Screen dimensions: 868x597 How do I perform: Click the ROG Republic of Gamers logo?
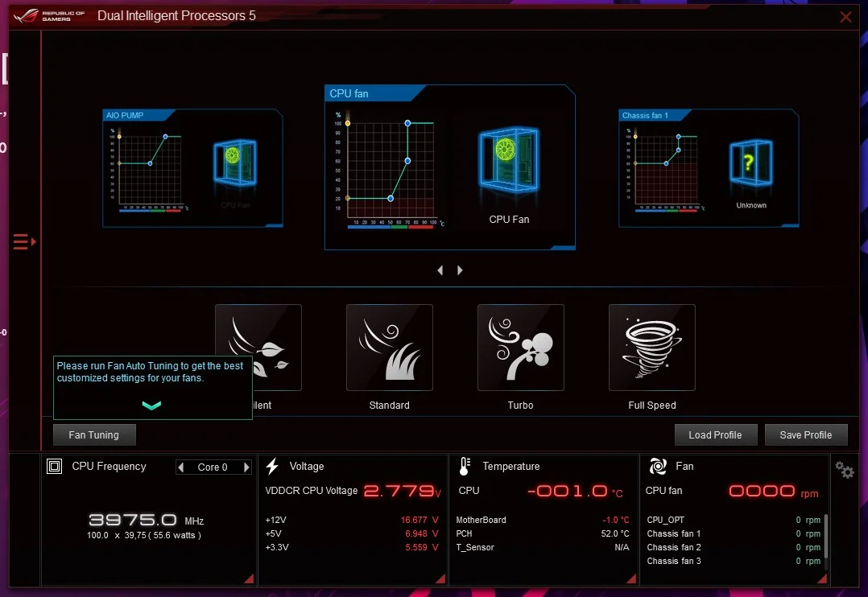tap(49, 15)
